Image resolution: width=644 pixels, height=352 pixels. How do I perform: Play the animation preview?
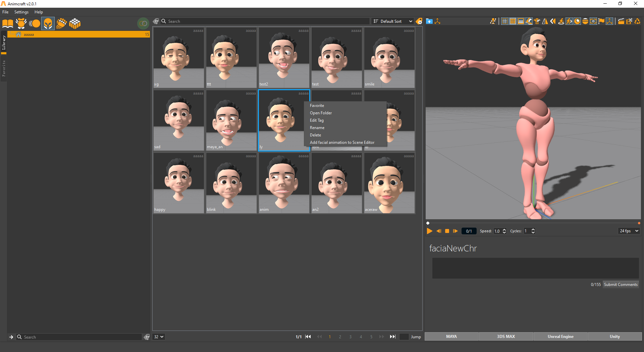429,231
